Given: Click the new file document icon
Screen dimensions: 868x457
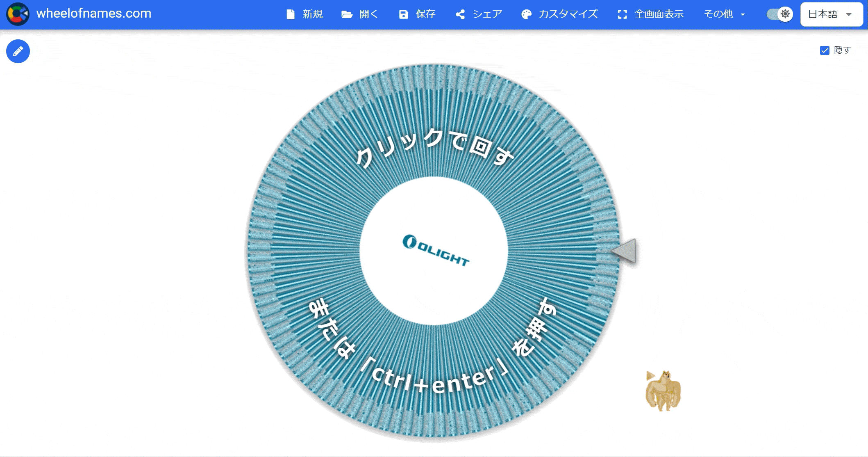Looking at the screenshot, I should [291, 14].
